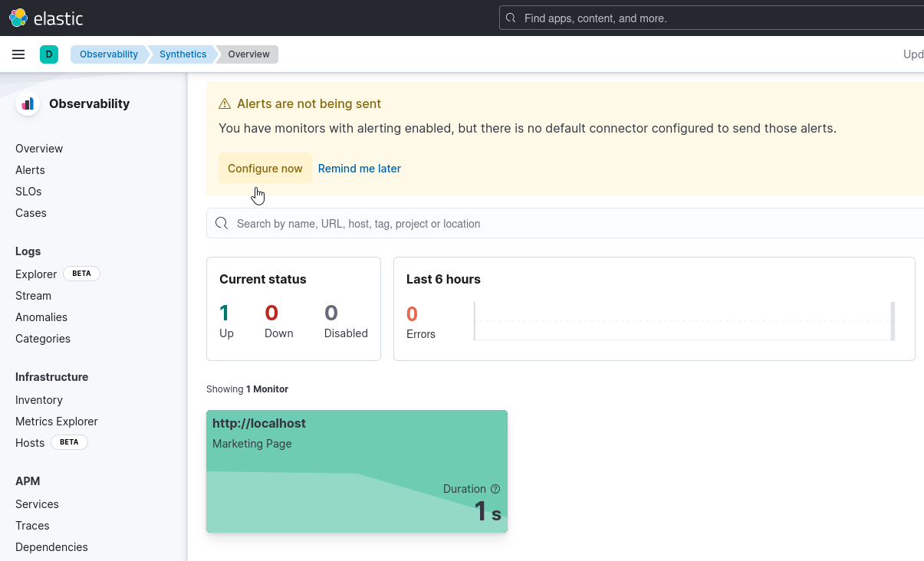Screen dimensions: 924x561
Task: Click Remind me later link
Action: [360, 169]
